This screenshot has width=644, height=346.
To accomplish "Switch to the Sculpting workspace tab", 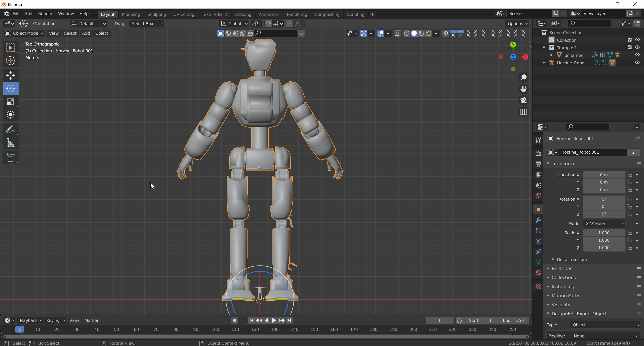I will point(156,14).
